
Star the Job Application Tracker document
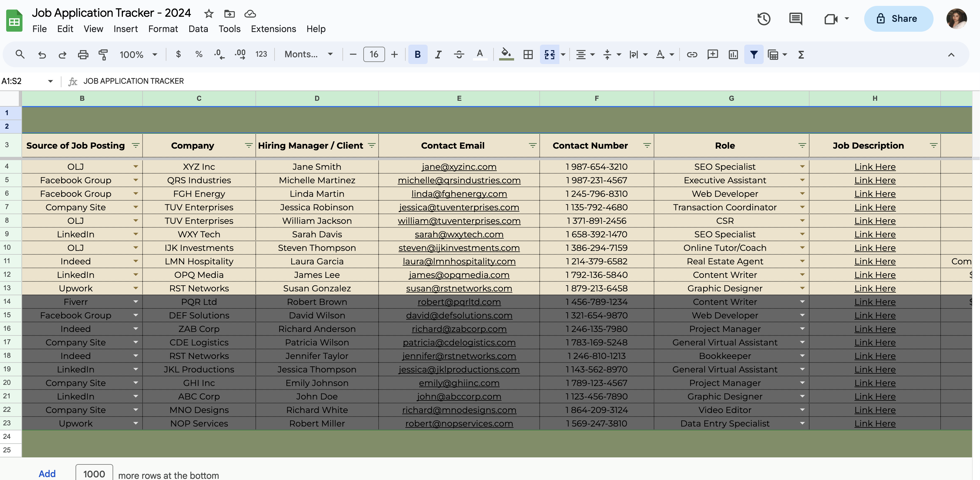click(209, 14)
